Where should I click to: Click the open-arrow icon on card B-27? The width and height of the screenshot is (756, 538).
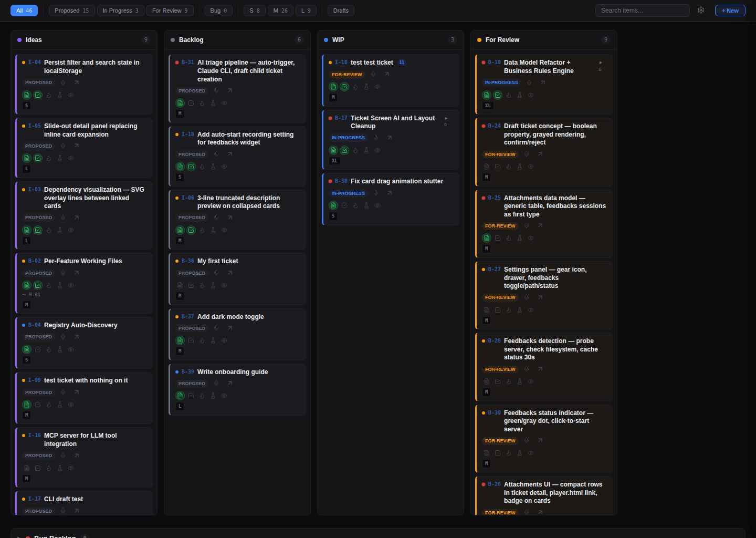pyautogui.click(x=540, y=297)
